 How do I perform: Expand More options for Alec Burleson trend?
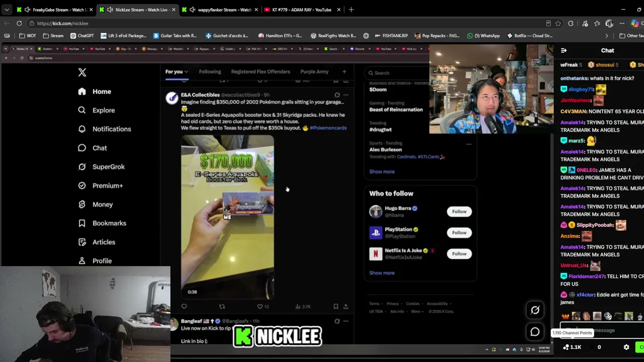click(468, 144)
